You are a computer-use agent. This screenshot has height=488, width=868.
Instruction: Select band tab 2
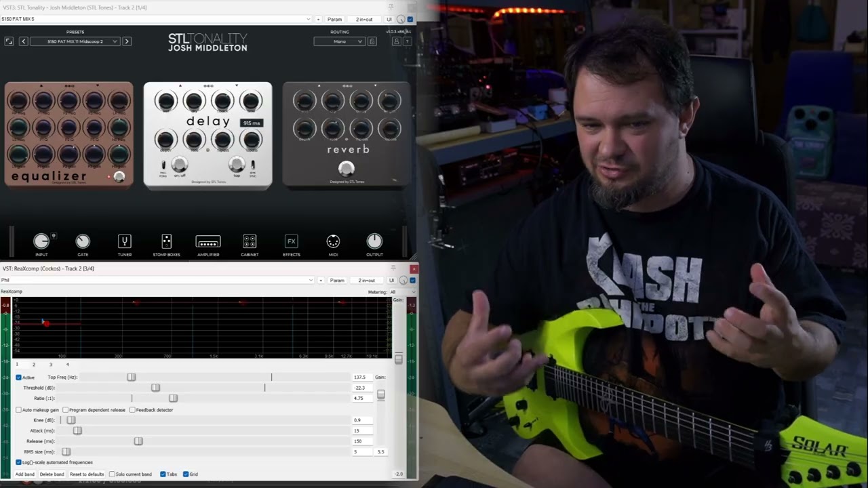[34, 365]
